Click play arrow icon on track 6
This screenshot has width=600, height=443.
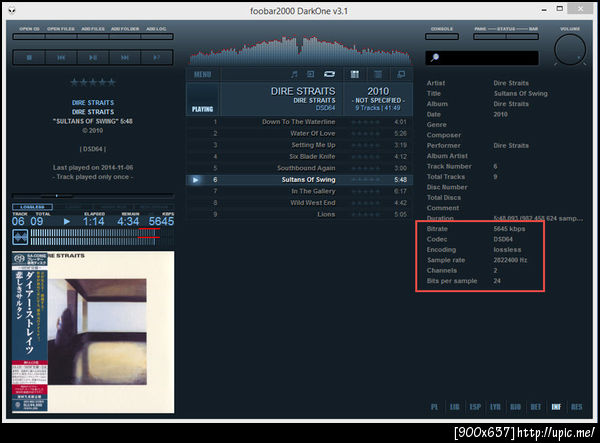tap(196, 180)
